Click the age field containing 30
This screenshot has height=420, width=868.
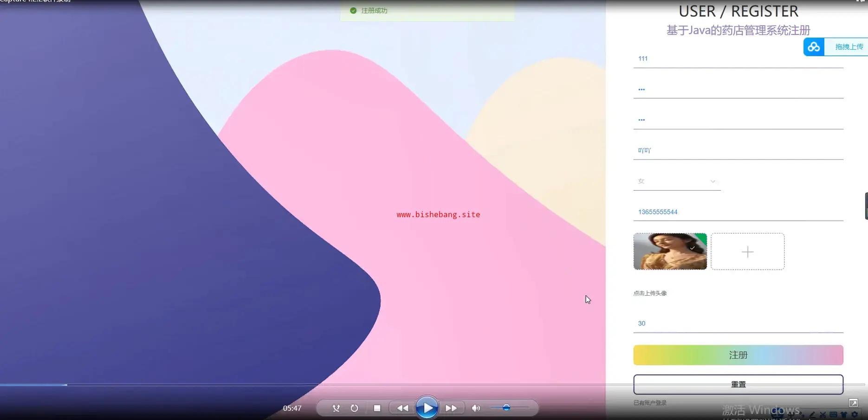tap(738, 323)
